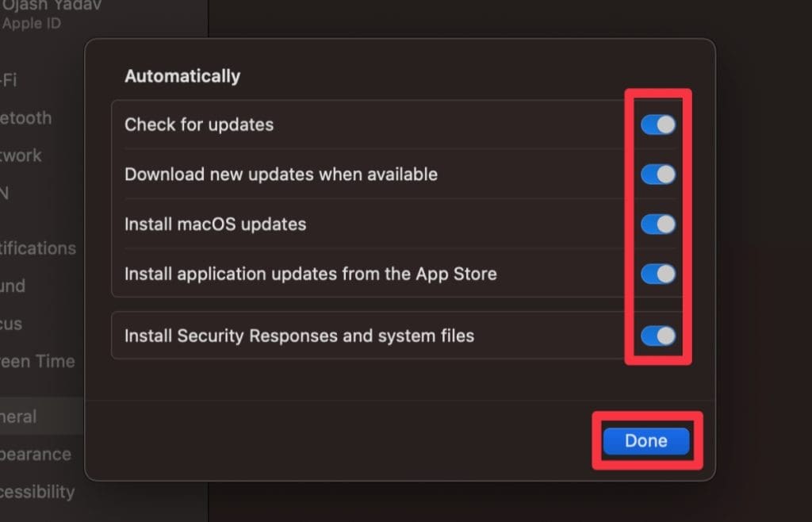This screenshot has width=812, height=522.
Task: Switch off Install Security Responses toggle
Action: pos(658,336)
